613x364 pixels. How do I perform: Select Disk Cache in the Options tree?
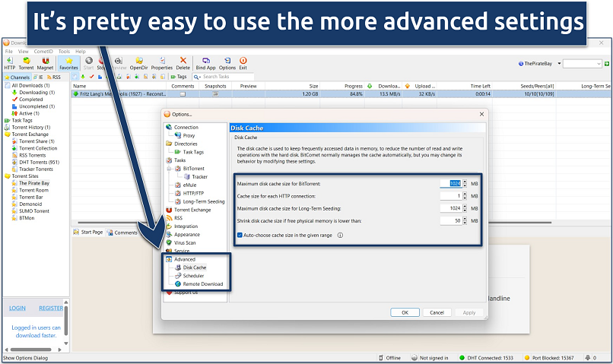point(194,267)
